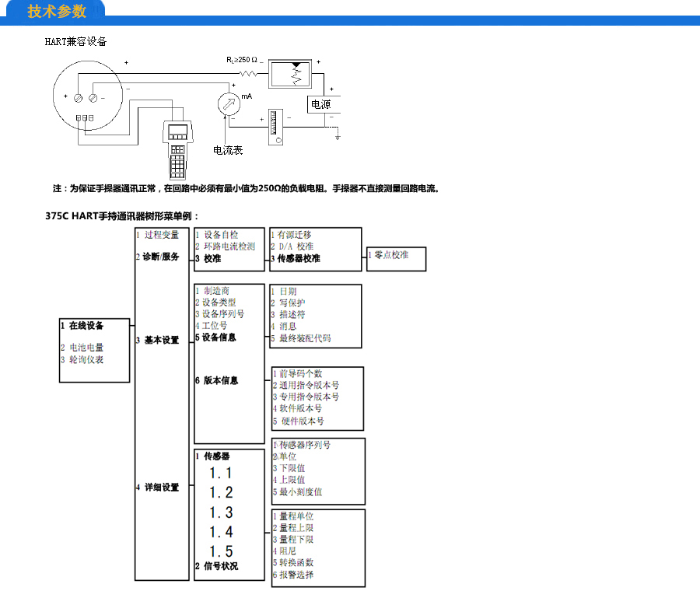Viewport: 700px width, 605px height.
Task: Open the 技术参数 header tab
Action: click(57, 11)
